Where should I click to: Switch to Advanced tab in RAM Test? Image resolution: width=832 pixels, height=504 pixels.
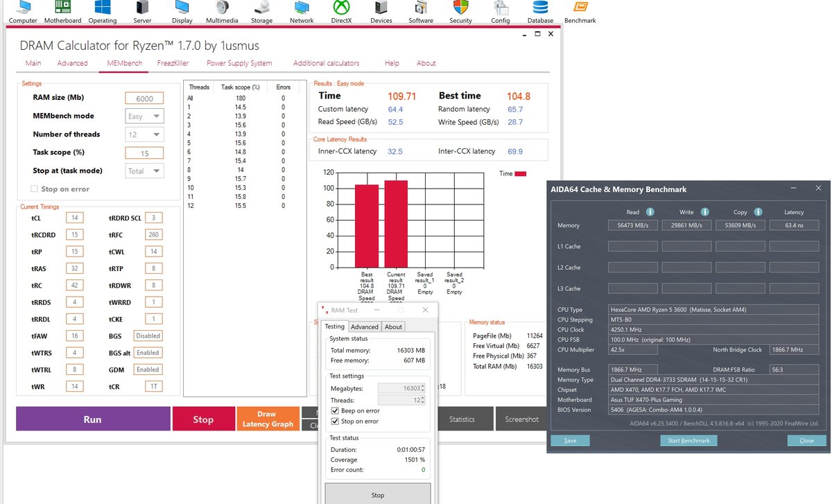coord(364,327)
